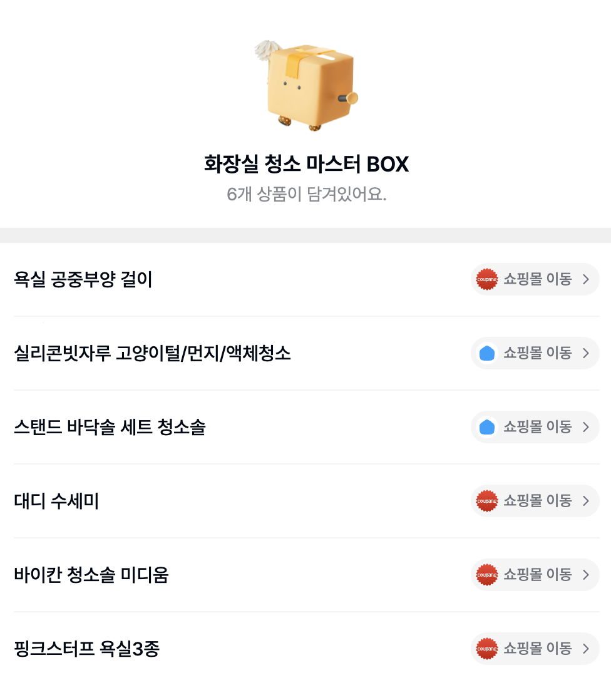Click the Coupang icon for 바이칸 청소솔 미디움

pos(486,575)
